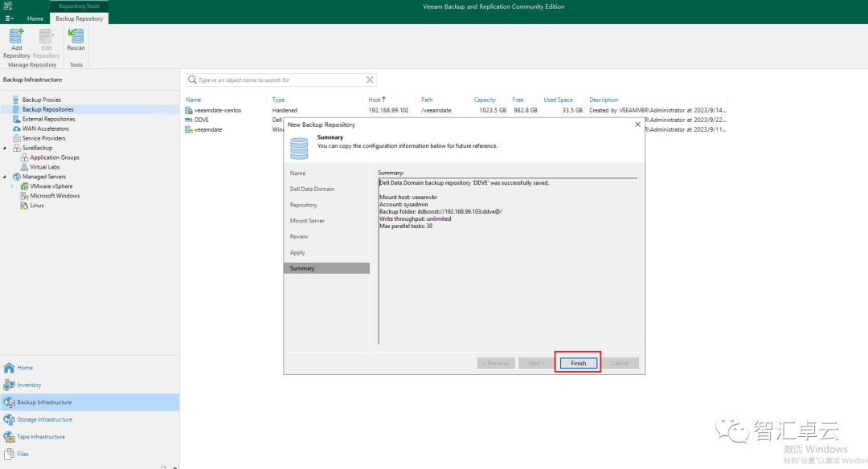Click the Finish button

pos(578,362)
